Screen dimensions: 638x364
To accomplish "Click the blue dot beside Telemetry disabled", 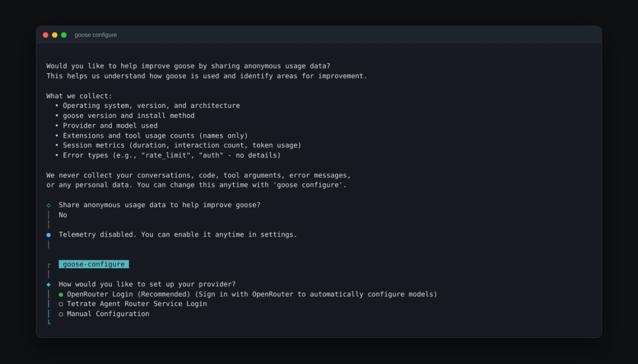I will (x=48, y=235).
